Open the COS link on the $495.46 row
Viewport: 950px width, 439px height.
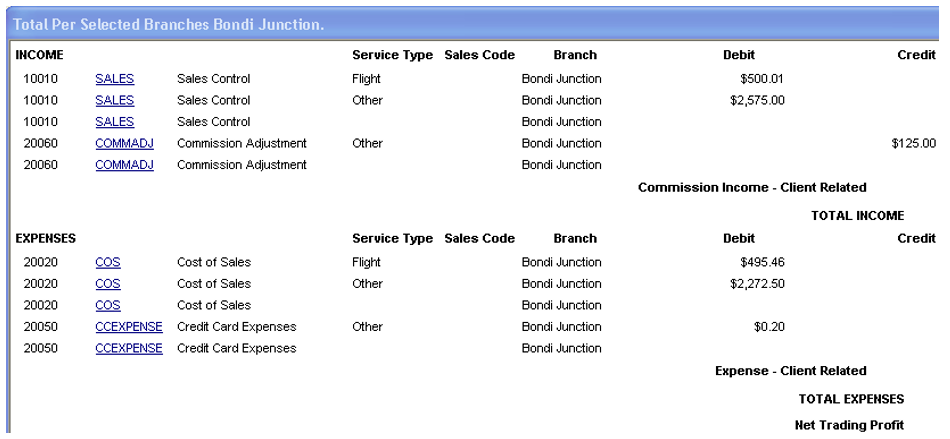pyautogui.click(x=107, y=262)
